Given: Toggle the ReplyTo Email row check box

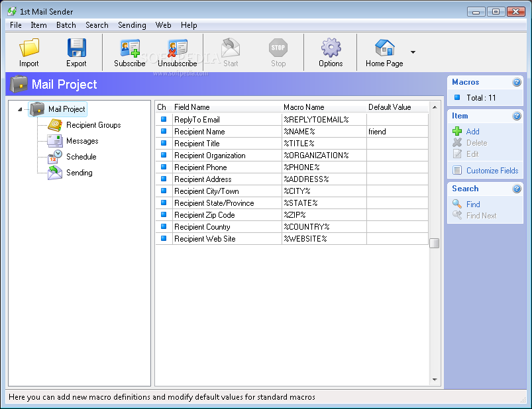Looking at the screenshot, I should 164,119.
